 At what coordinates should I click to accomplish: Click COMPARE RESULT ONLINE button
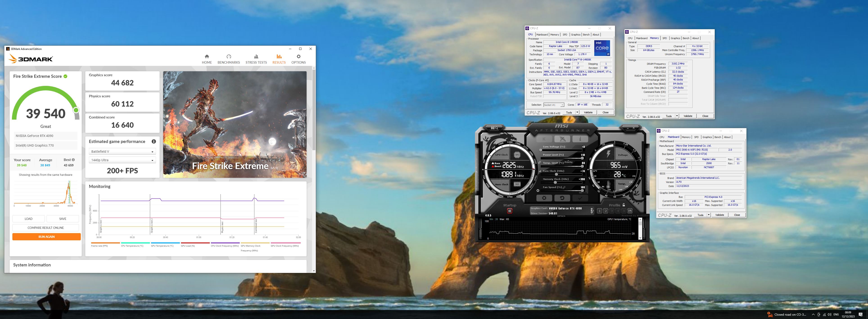pyautogui.click(x=45, y=228)
